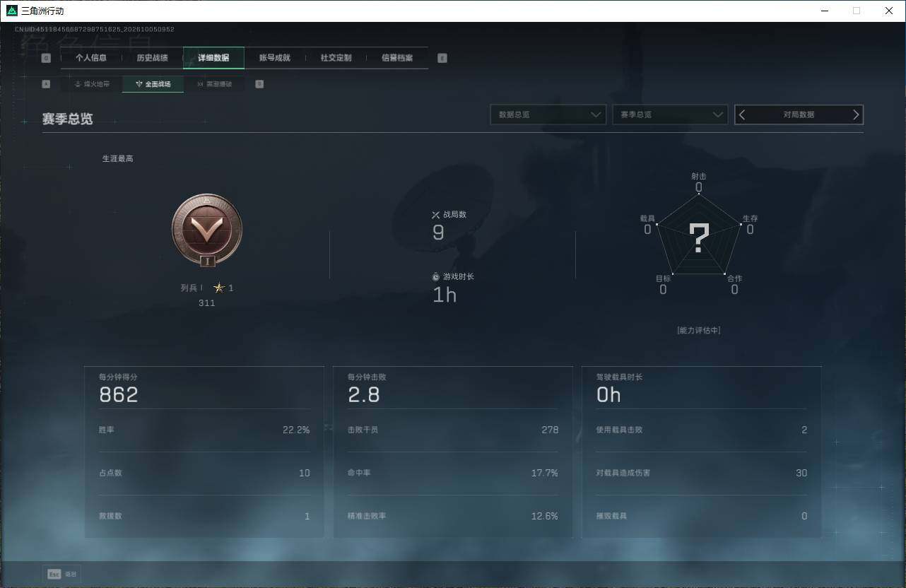Image resolution: width=906 pixels, height=588 pixels.
Task: Select the 烽火地带 sub-tab
Action: point(92,84)
